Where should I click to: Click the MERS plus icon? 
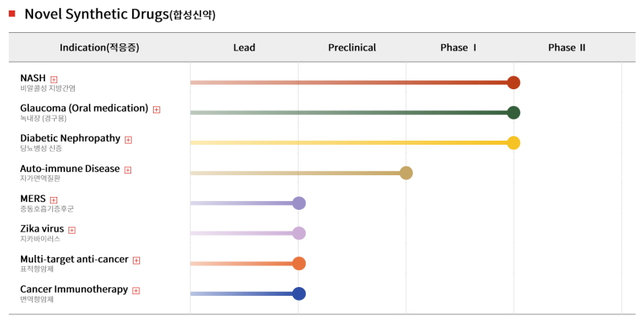click(x=53, y=200)
